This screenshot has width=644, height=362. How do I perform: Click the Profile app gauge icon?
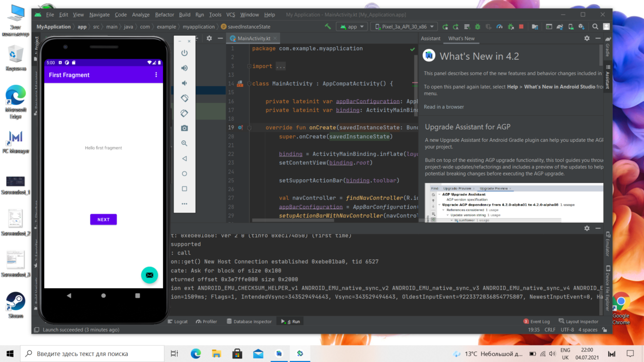tap(500, 27)
